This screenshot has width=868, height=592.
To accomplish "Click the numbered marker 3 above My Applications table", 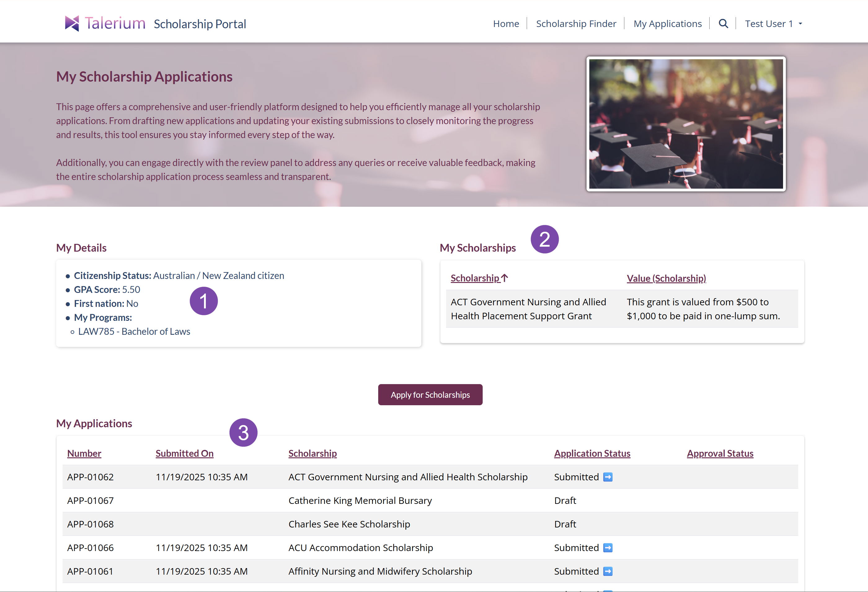I will pyautogui.click(x=244, y=433).
